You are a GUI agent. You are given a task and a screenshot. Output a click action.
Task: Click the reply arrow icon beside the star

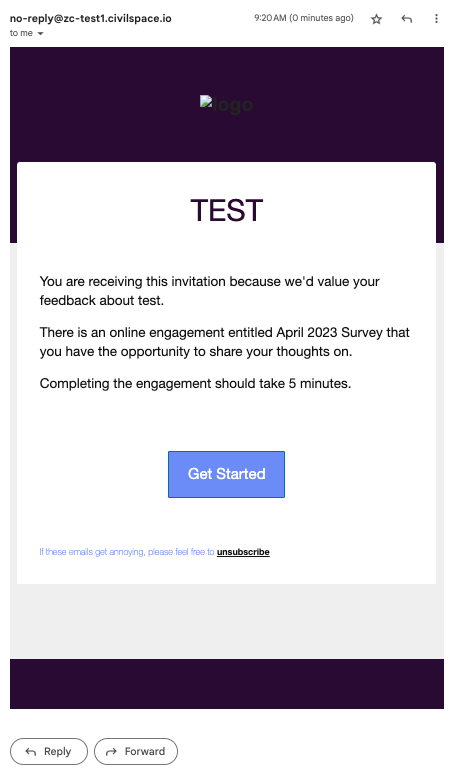tap(407, 19)
